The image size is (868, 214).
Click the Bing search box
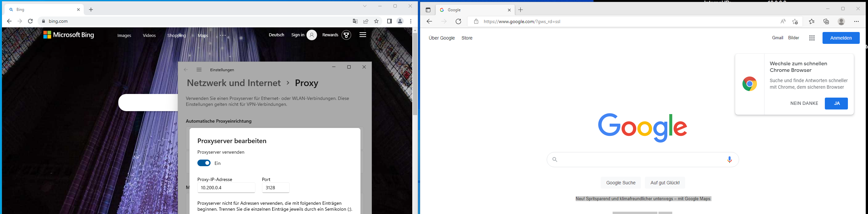tap(148, 103)
